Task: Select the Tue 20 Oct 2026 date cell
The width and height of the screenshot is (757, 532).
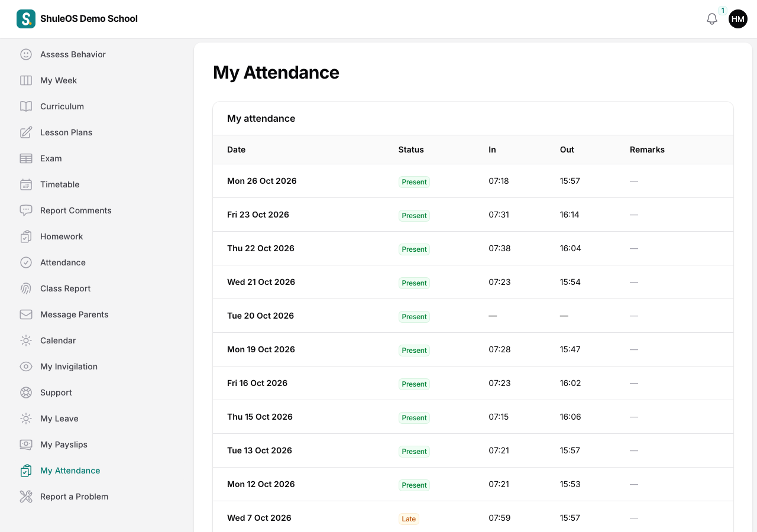Action: [261, 316]
